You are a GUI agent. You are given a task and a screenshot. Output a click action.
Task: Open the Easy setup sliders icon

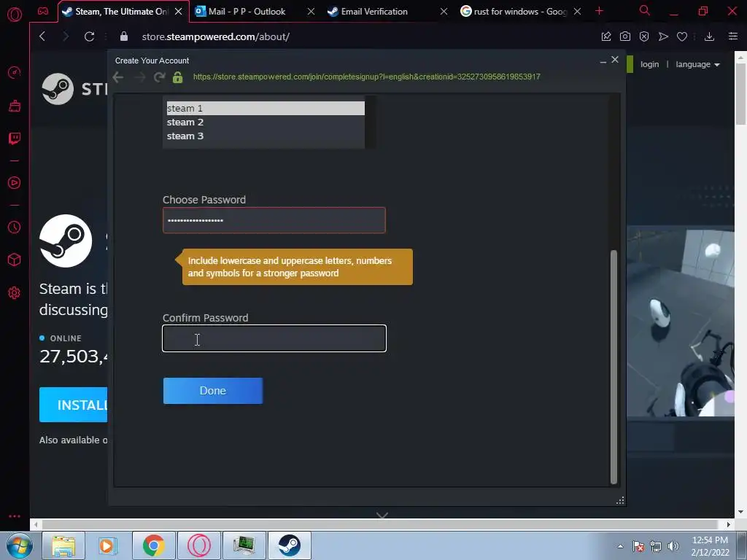tap(733, 36)
